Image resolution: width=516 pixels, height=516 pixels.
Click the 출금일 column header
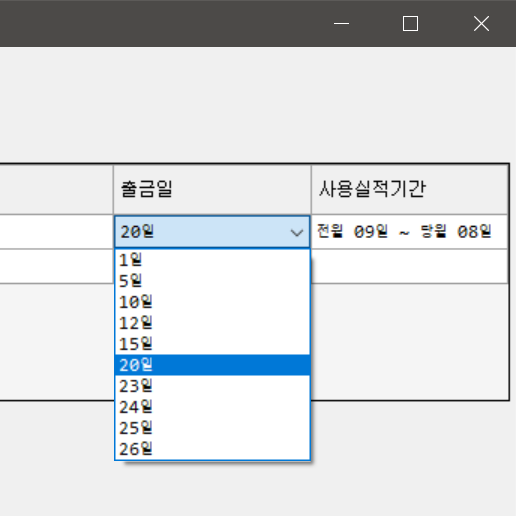click(212, 189)
